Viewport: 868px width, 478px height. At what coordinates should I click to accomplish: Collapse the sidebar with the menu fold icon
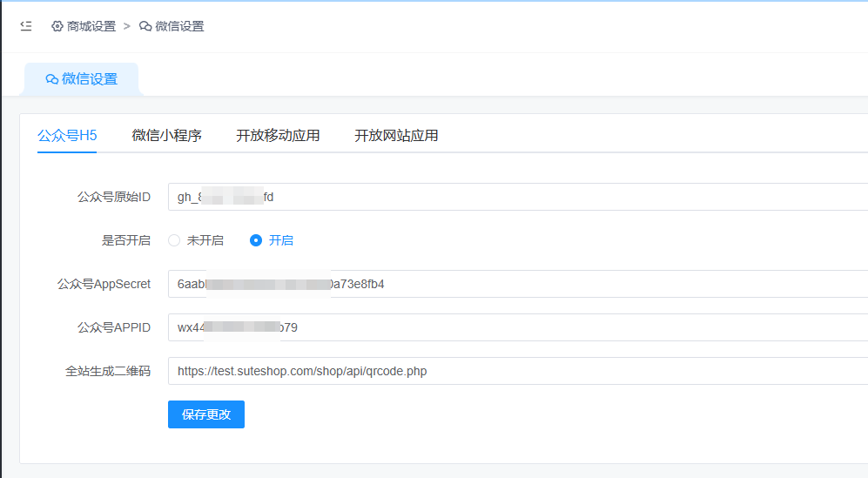coord(26,26)
